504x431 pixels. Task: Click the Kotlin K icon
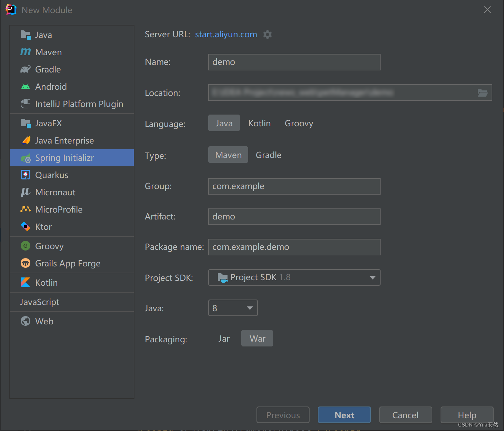click(x=26, y=283)
